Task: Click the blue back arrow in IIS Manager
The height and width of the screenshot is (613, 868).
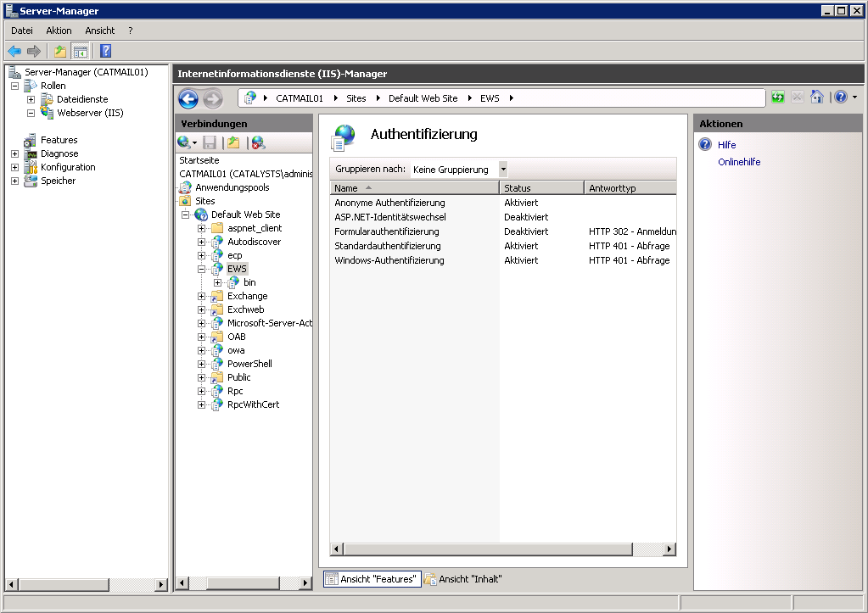Action: click(x=188, y=98)
